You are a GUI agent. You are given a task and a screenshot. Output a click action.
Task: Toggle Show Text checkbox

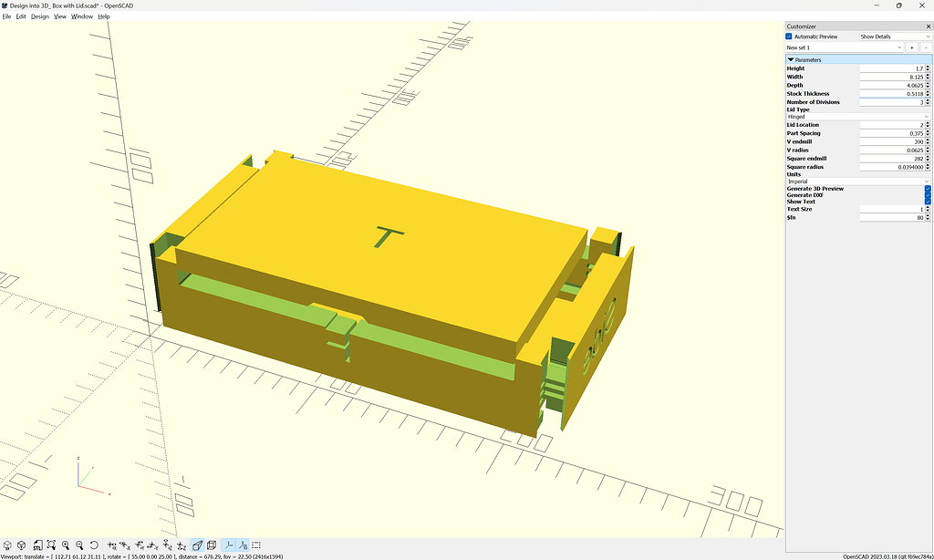pyautogui.click(x=928, y=202)
